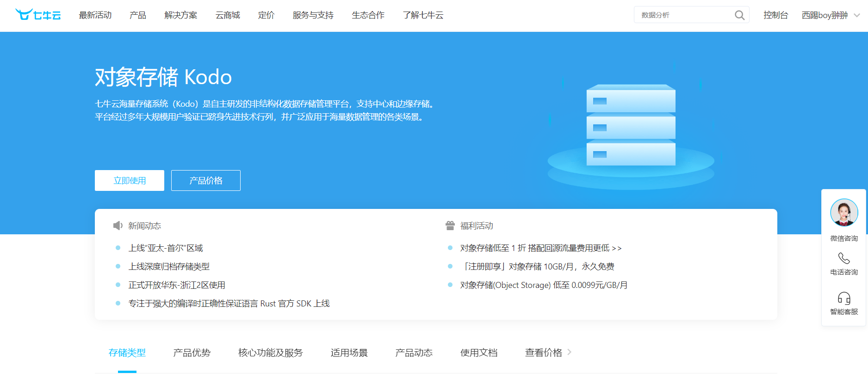Open the 解决方案 menu

click(180, 15)
